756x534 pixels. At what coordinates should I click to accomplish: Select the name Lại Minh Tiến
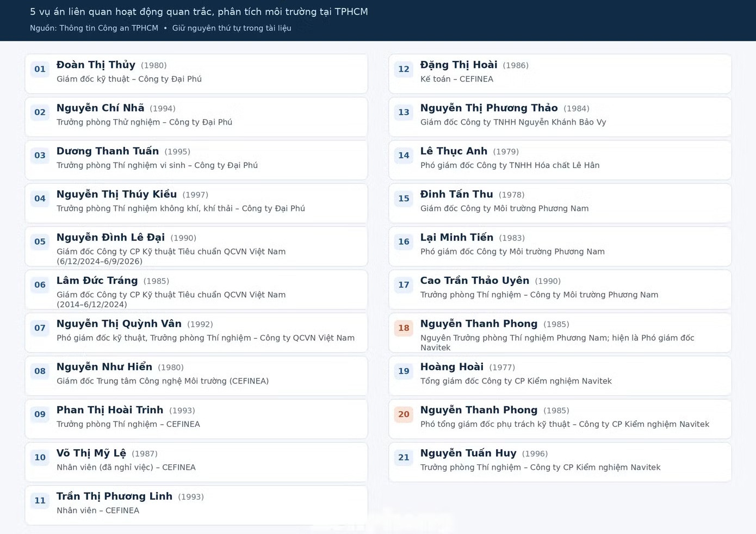(x=457, y=237)
